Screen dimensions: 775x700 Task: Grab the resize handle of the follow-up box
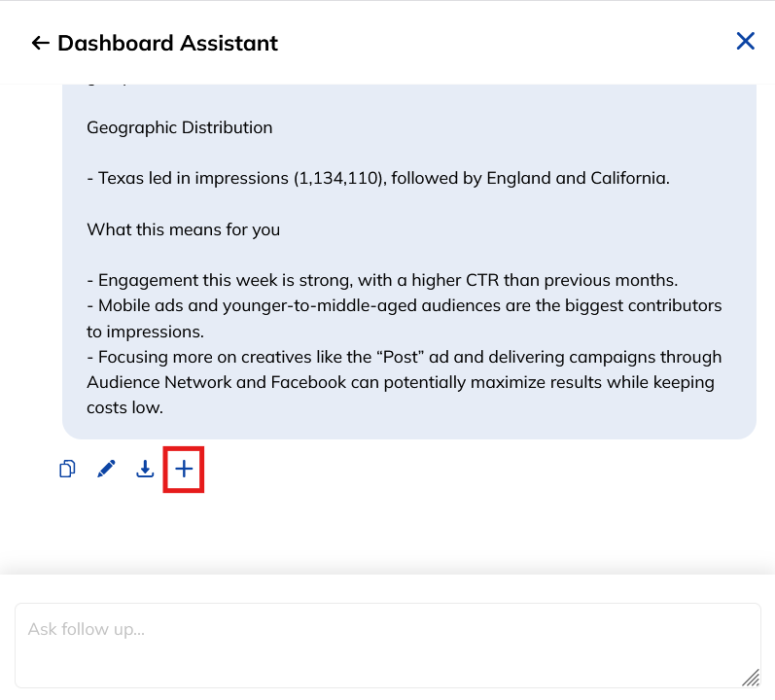tap(752, 679)
